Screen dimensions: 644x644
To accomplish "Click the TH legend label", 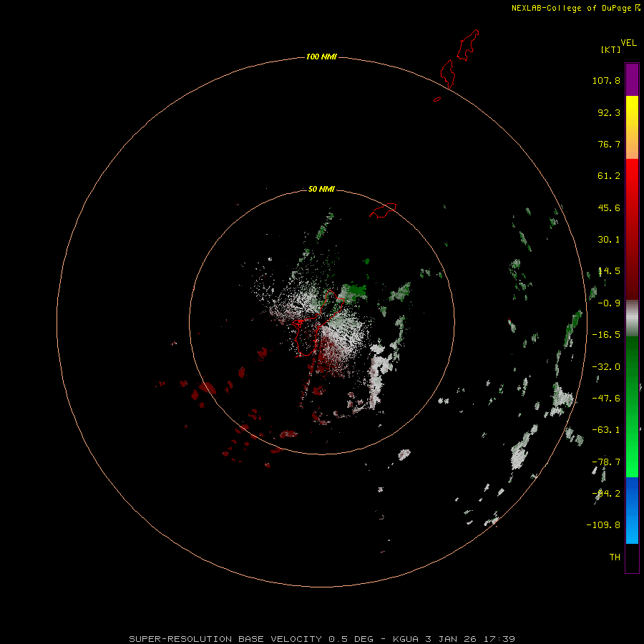I will point(615,557).
